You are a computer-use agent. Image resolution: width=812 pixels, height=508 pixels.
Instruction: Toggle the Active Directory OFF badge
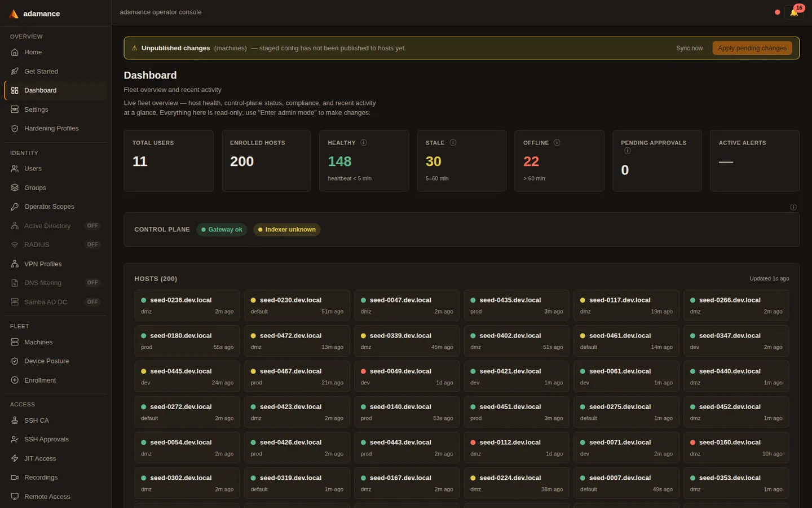(x=92, y=226)
